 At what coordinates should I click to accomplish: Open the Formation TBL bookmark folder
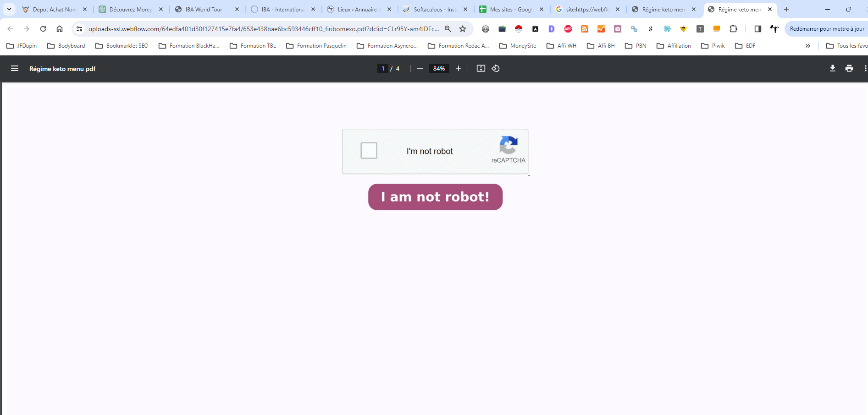coord(253,46)
